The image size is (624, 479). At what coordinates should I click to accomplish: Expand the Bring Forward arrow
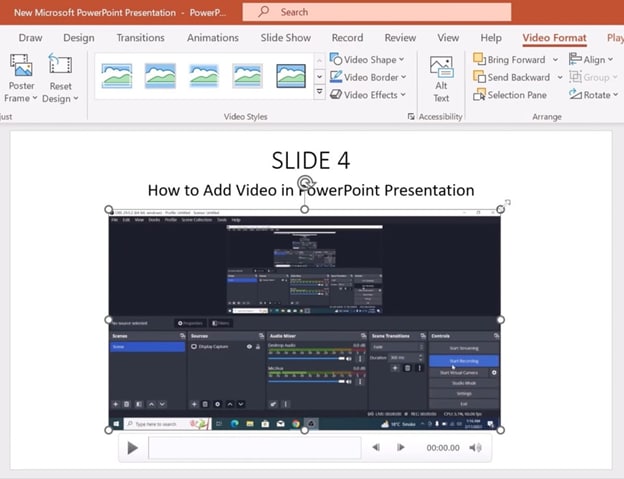[x=555, y=60]
